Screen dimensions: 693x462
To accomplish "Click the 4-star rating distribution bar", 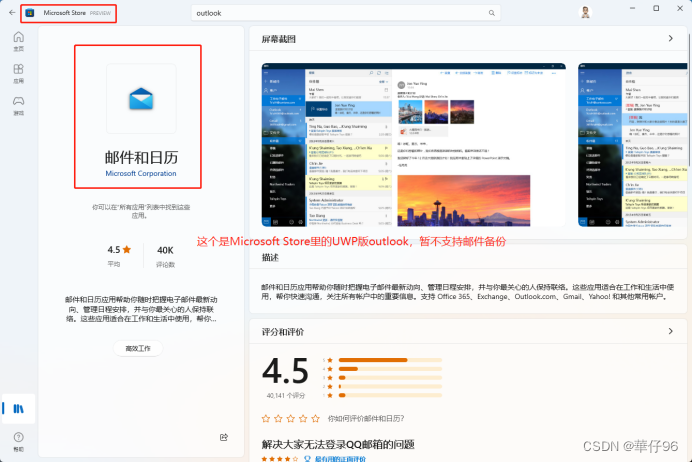I will 390,369.
